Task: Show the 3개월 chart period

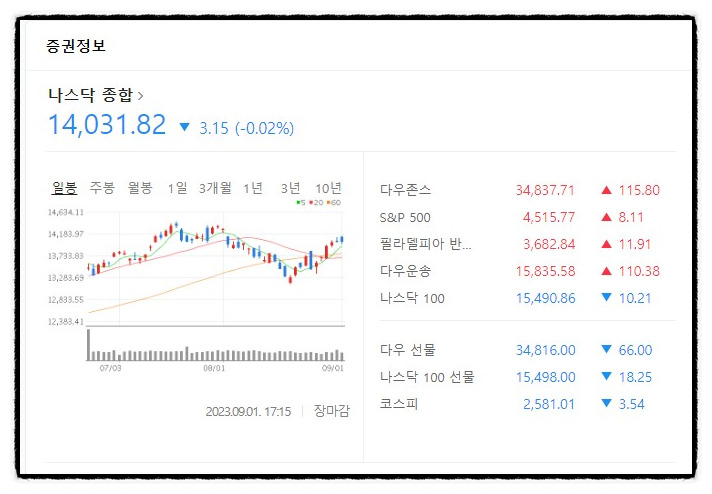Action: [x=215, y=188]
